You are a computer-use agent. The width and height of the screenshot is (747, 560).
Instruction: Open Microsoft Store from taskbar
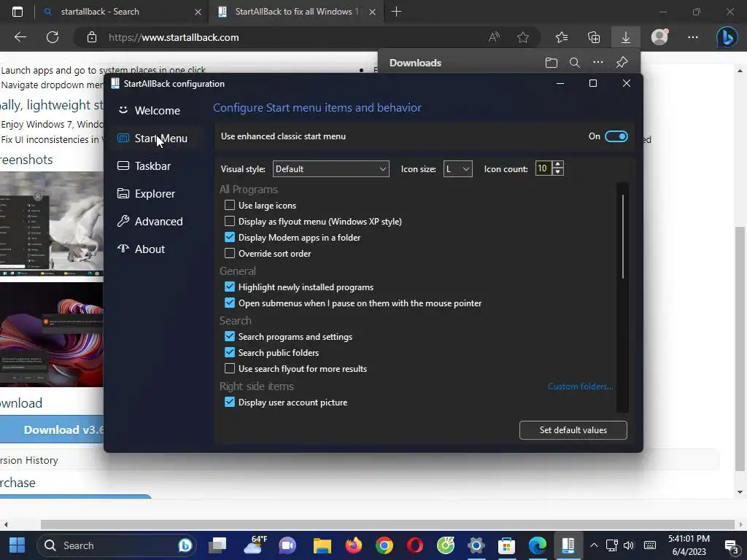point(506,545)
